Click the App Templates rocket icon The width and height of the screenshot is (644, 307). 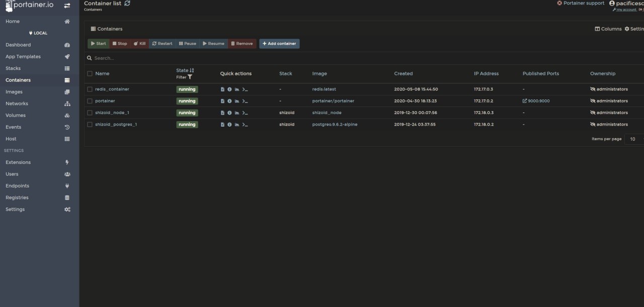67,57
